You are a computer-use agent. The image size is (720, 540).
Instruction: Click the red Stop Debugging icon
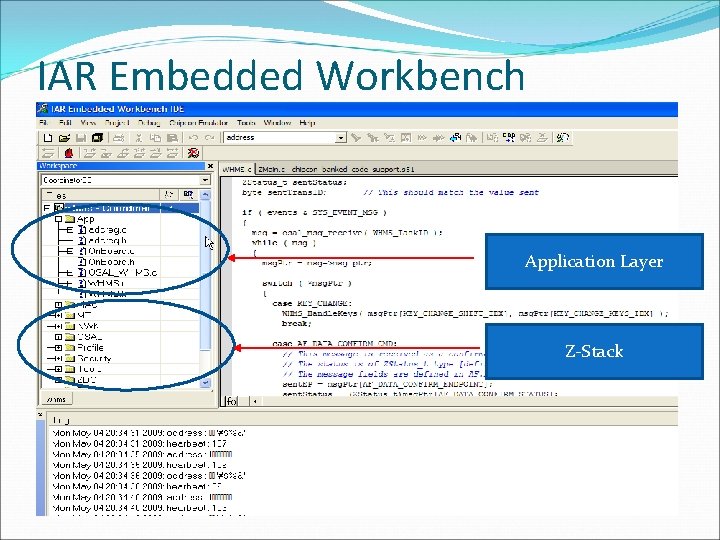tap(193, 153)
